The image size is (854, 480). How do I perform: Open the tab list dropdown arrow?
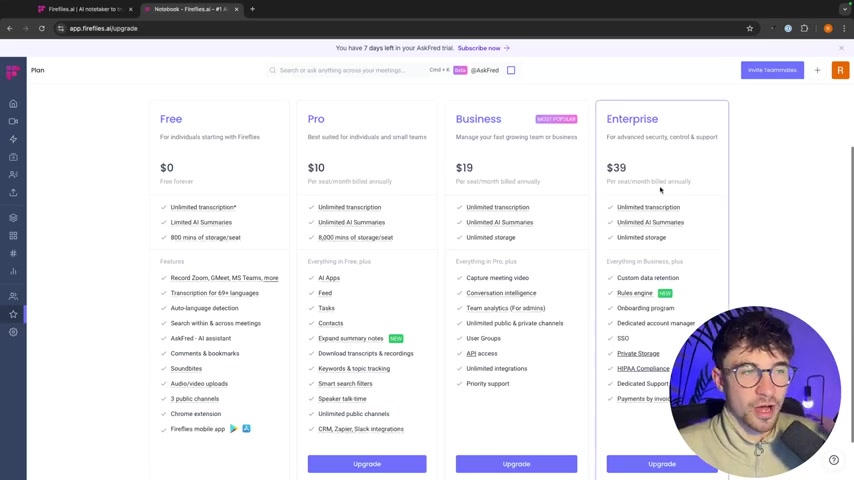pos(845,9)
